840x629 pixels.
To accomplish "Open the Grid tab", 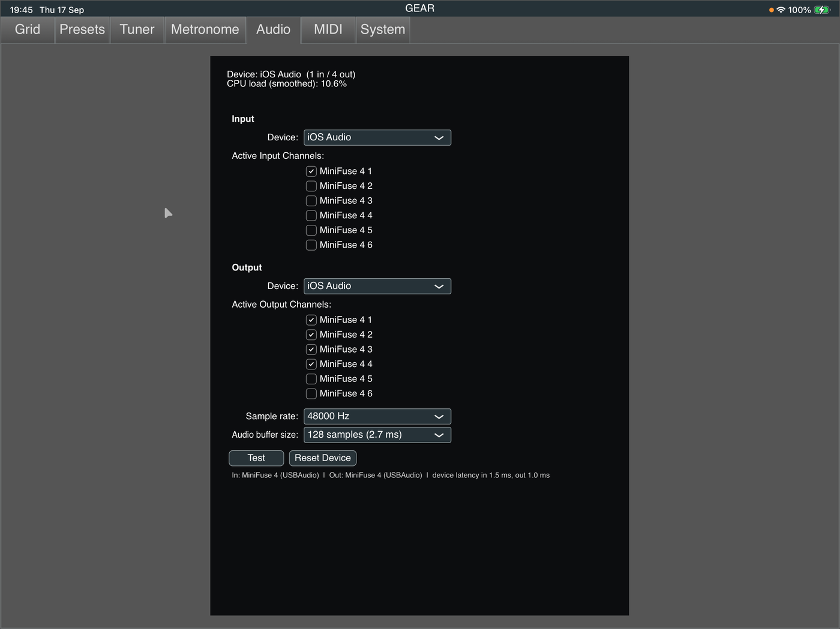I will click(28, 30).
